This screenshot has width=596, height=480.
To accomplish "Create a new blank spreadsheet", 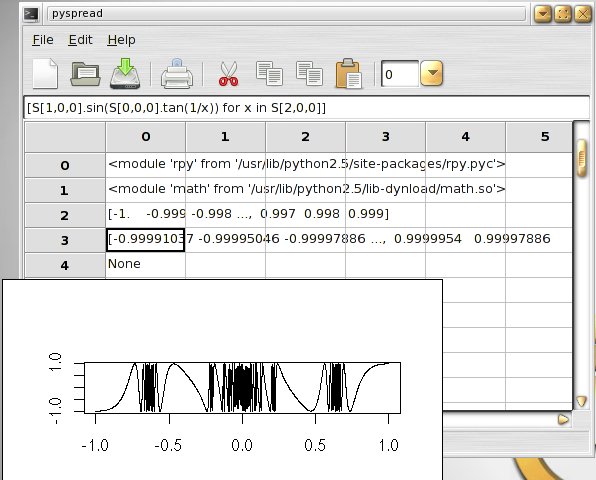I will click(x=45, y=74).
